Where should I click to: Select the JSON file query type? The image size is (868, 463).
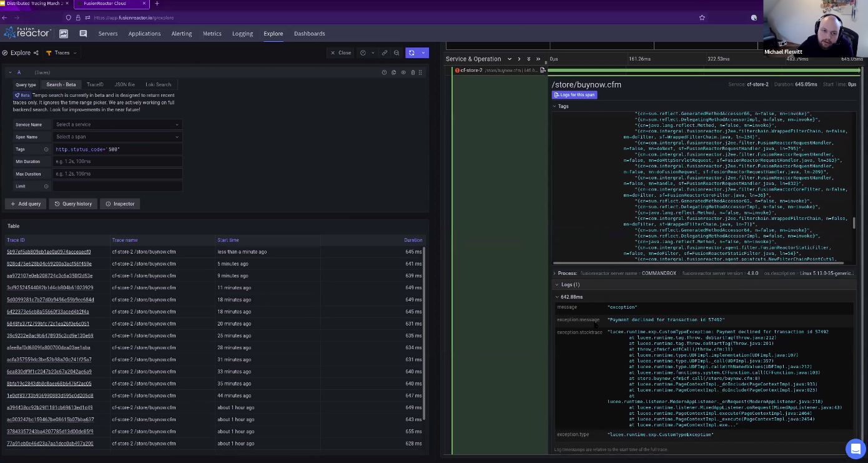pyautogui.click(x=125, y=84)
